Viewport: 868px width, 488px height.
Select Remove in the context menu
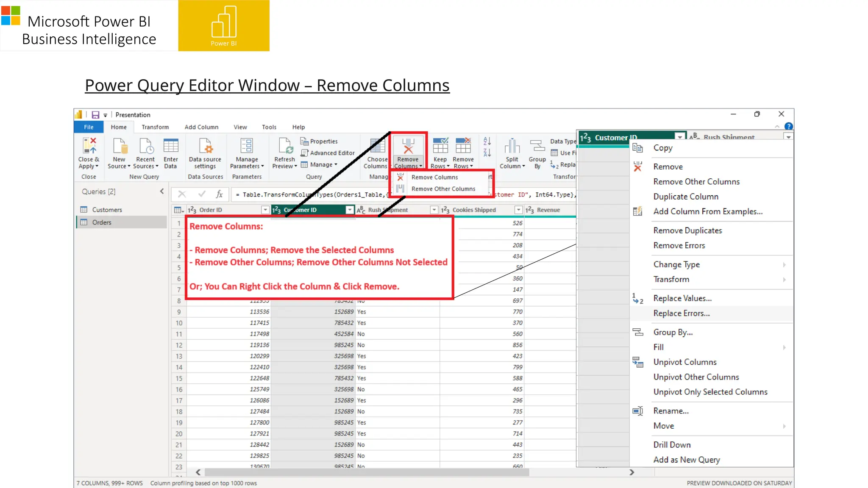[x=668, y=167]
